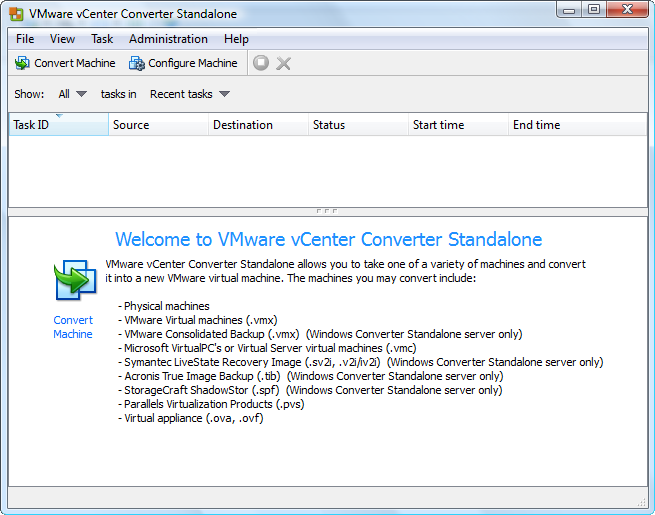Image resolution: width=655 pixels, height=515 pixels.
Task: Click the 'Acronis True Image Backup' line
Action: point(310,376)
